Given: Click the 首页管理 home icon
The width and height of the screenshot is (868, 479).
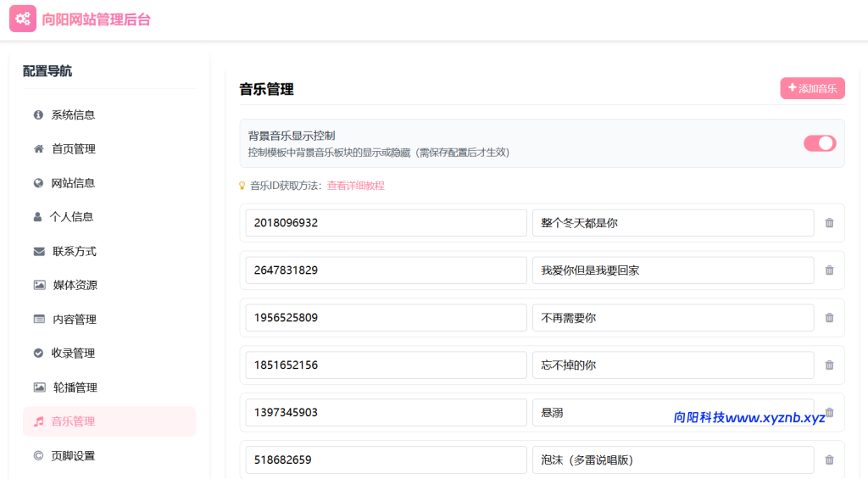Looking at the screenshot, I should 38,149.
